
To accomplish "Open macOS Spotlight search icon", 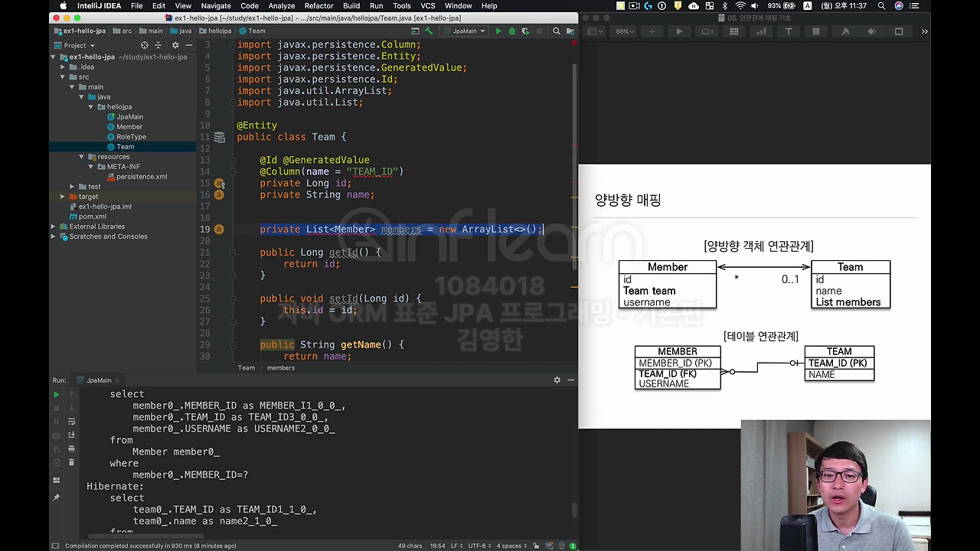I will (882, 5).
